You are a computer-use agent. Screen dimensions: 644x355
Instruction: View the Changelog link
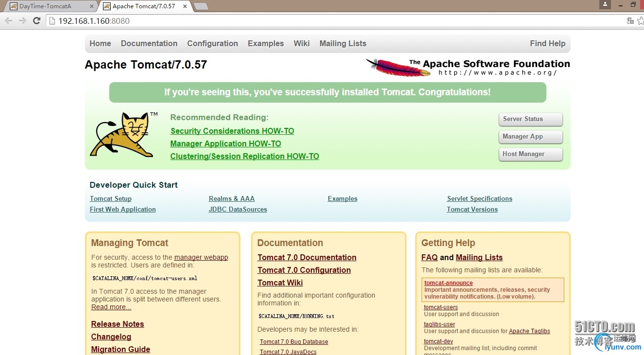click(111, 337)
